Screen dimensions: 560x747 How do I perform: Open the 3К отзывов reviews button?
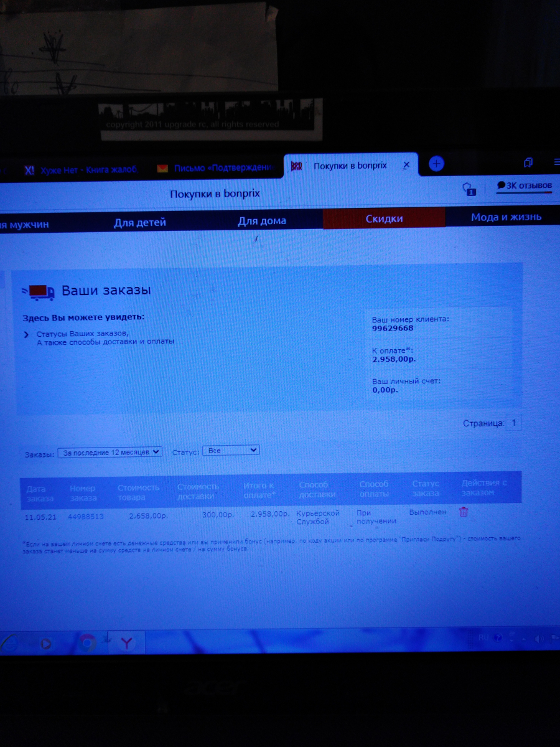[x=524, y=186]
